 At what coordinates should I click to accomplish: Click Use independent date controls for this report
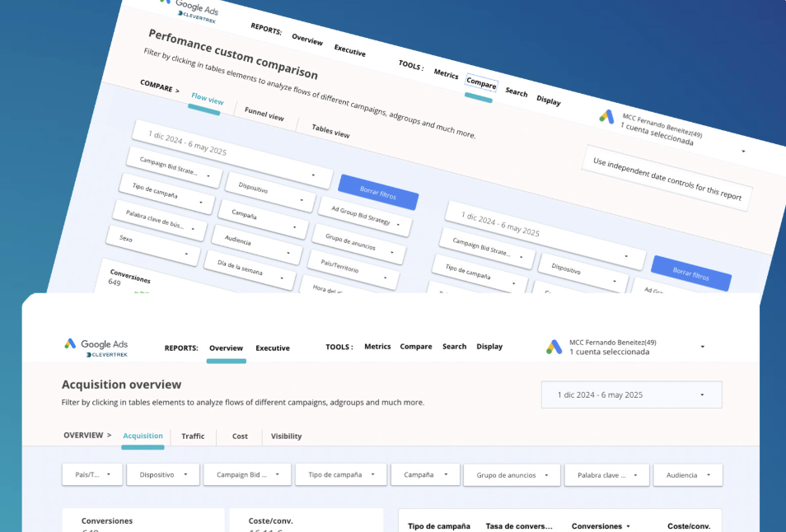pos(667,179)
